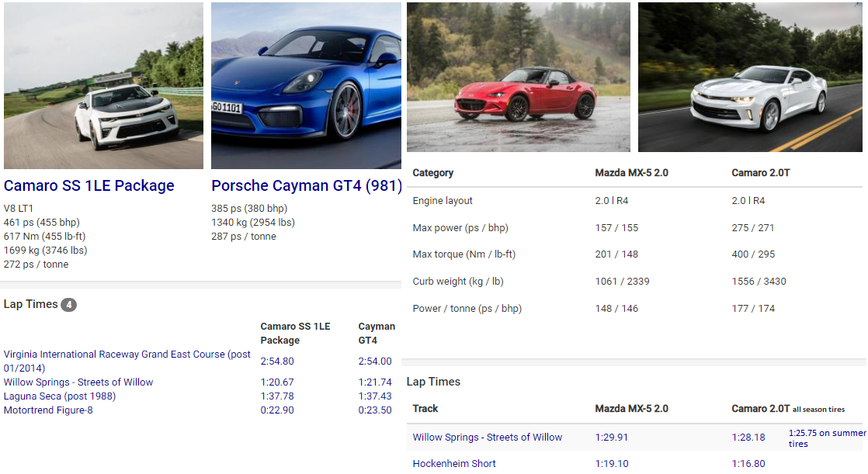Image resolution: width=868 pixels, height=474 pixels.
Task: Click Camaro SS 1LE Package lap times column header
Action: (296, 334)
